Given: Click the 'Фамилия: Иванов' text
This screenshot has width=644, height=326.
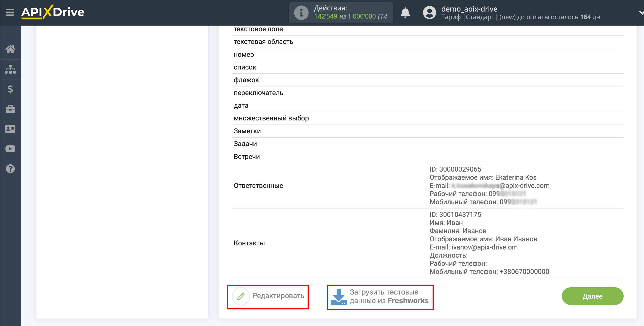Looking at the screenshot, I should (458, 231).
